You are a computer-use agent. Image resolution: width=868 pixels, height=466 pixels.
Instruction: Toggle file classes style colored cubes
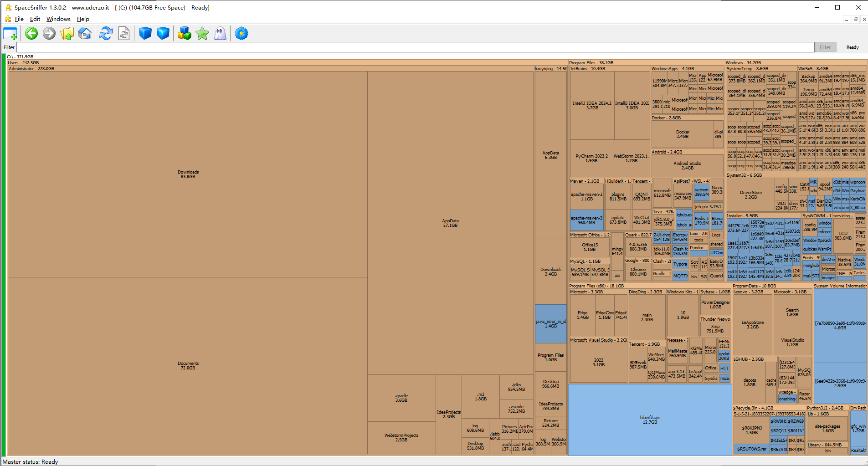[184, 34]
